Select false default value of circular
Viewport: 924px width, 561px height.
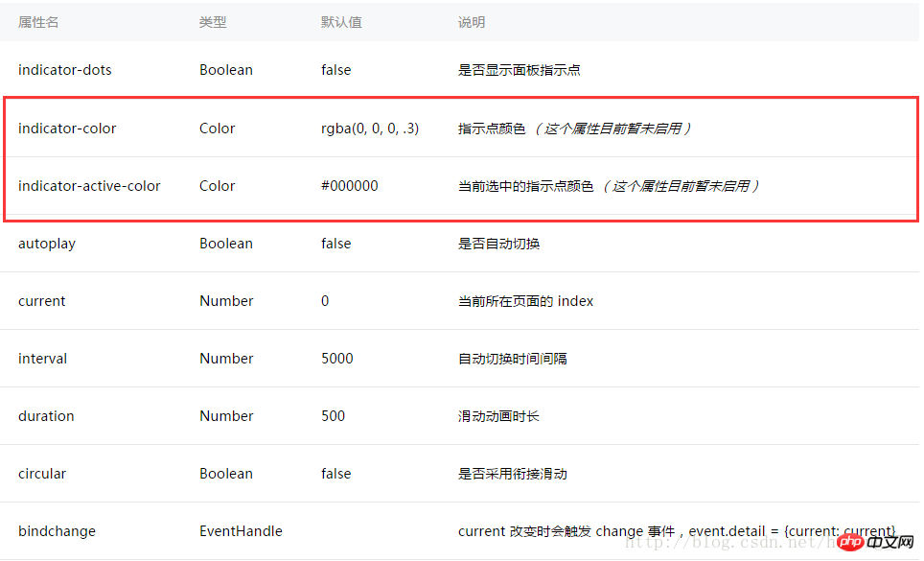point(335,473)
